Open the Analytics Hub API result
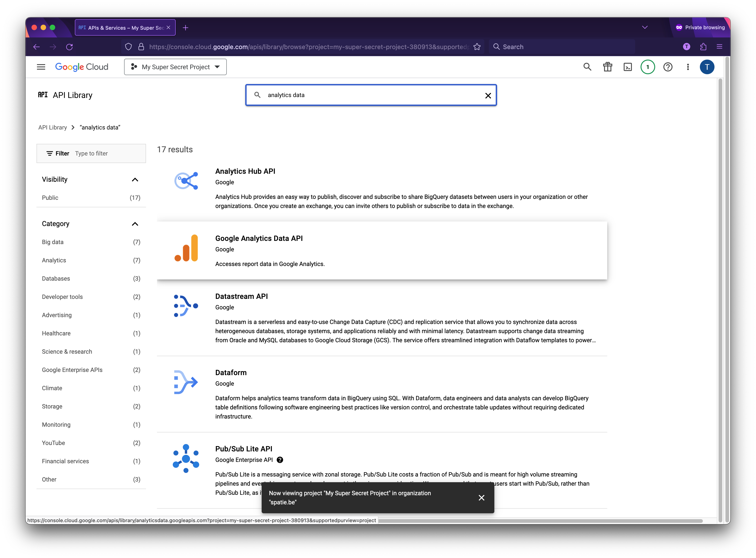 coord(245,171)
